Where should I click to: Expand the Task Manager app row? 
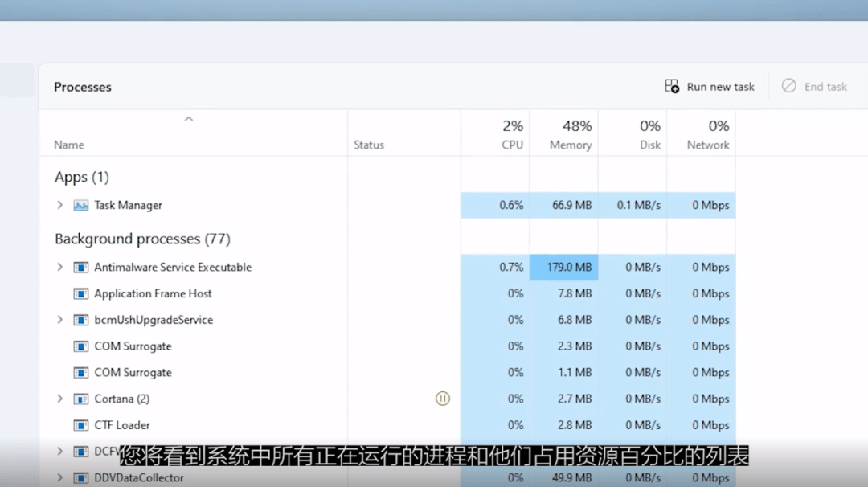59,205
